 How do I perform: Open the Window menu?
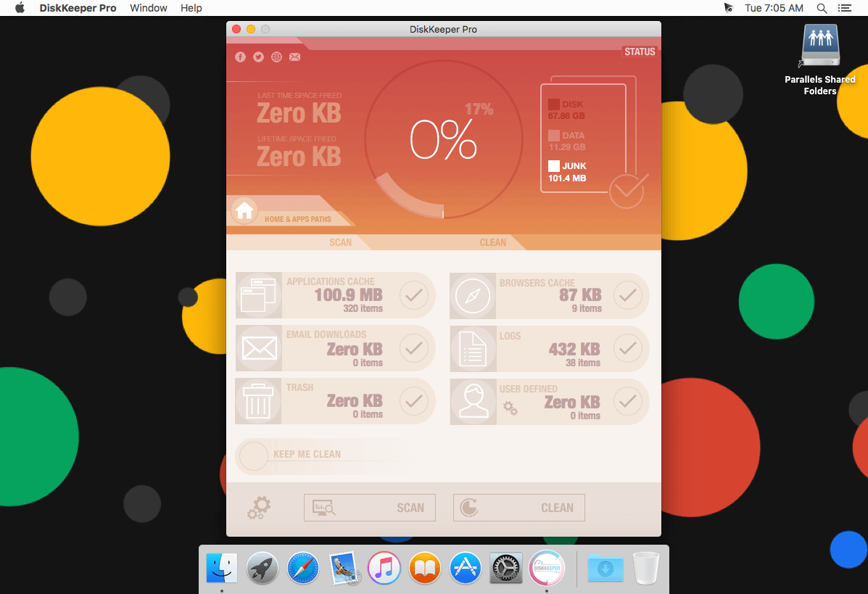pyautogui.click(x=149, y=8)
